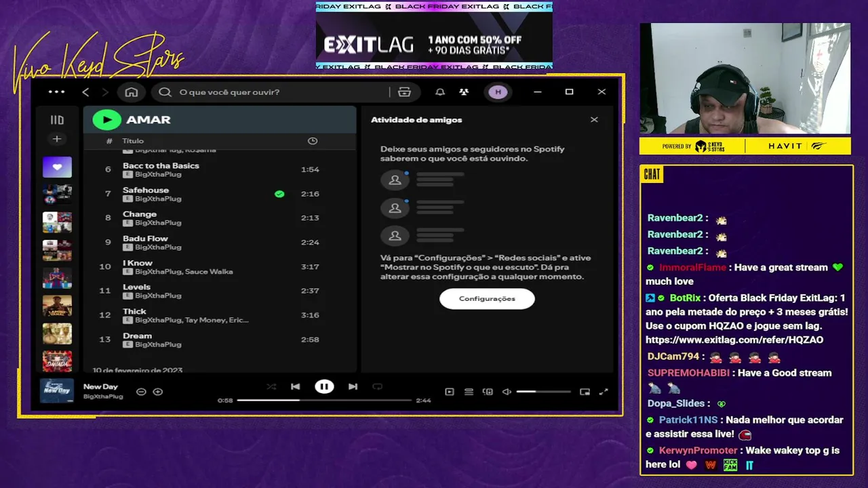Toggle repeat mode
The height and width of the screenshot is (488, 868).
point(378,387)
